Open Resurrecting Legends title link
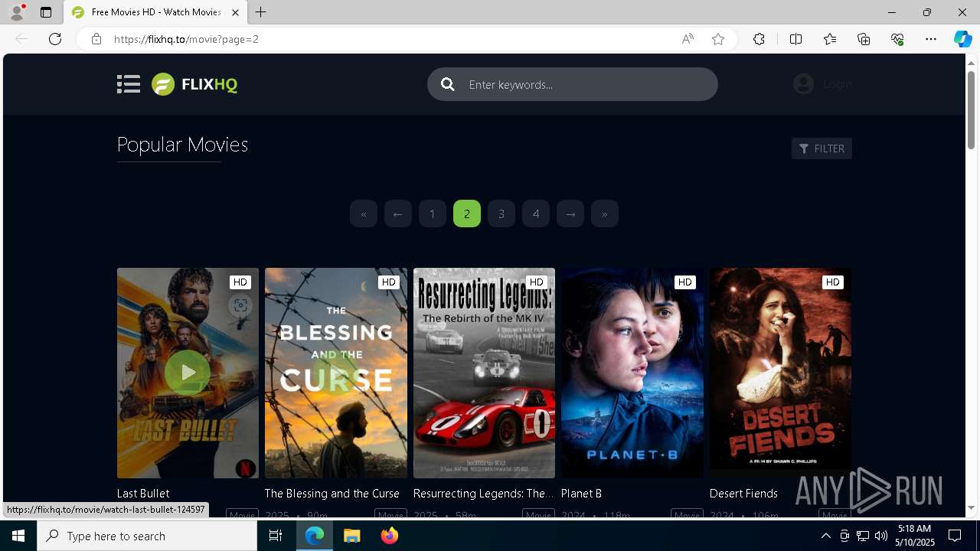 tap(483, 494)
